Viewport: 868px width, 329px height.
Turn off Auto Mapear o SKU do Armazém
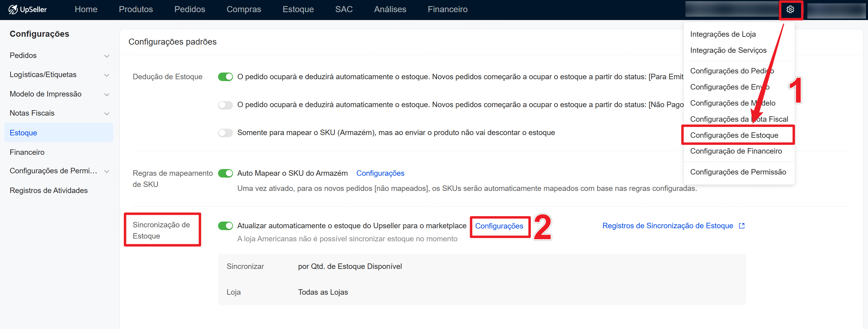225,173
